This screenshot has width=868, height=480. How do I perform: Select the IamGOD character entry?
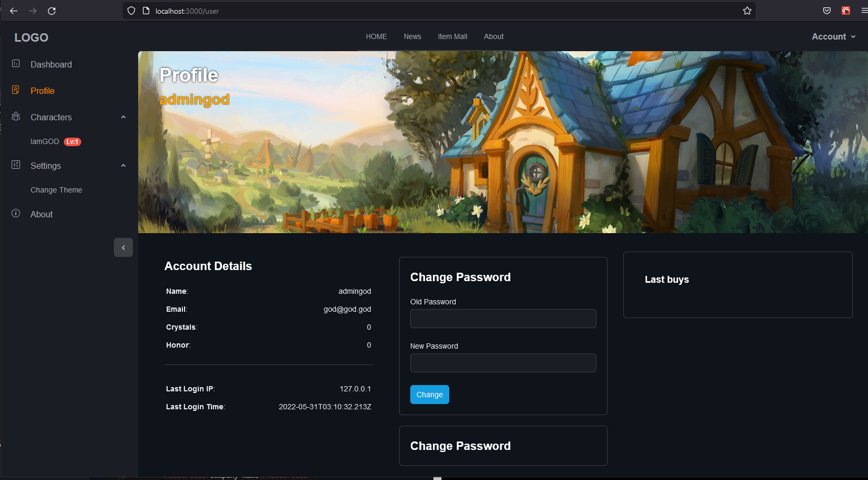pyautogui.click(x=56, y=141)
